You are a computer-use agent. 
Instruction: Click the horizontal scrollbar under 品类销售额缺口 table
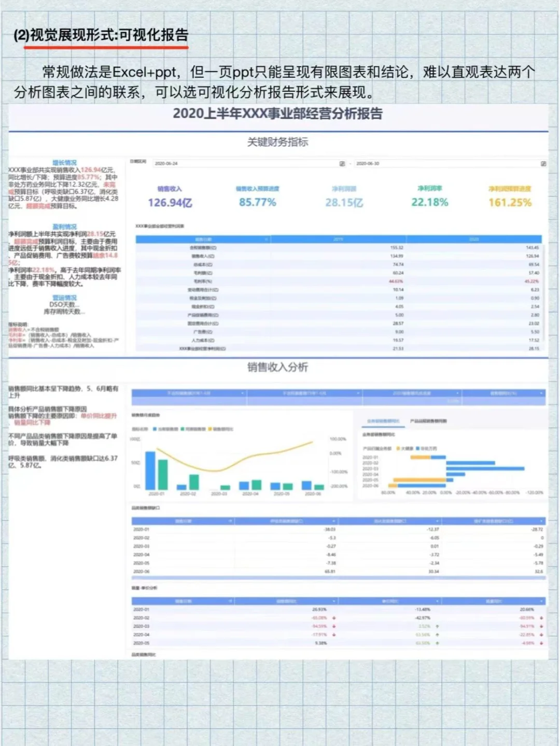point(339,578)
